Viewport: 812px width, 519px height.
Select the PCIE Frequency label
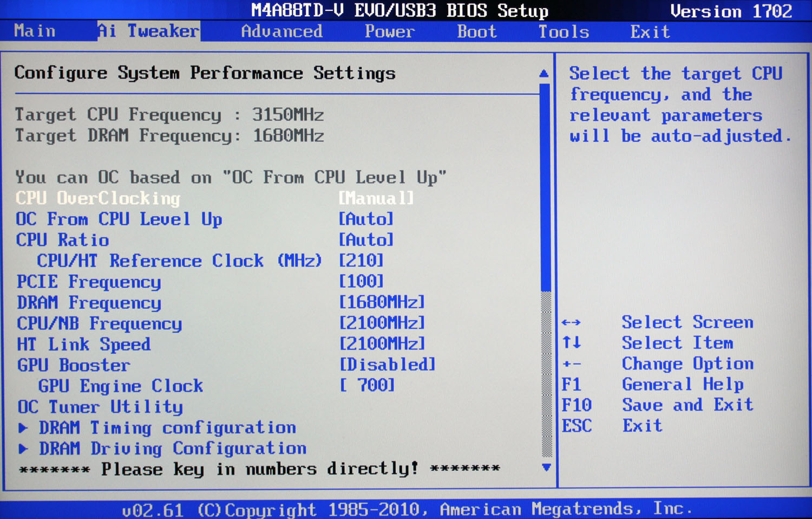click(x=89, y=282)
